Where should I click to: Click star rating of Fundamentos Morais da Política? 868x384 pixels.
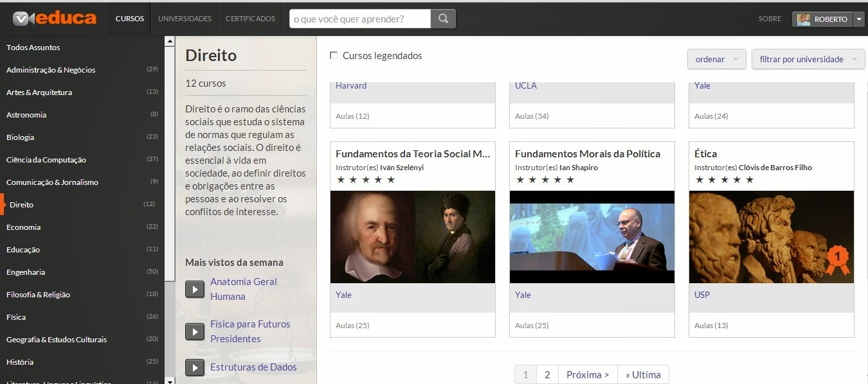(545, 180)
